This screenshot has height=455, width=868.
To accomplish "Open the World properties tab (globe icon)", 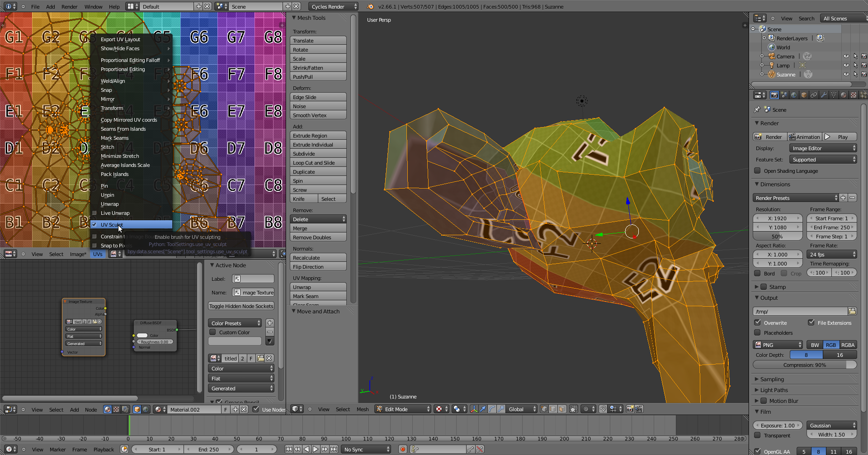I will point(794,95).
